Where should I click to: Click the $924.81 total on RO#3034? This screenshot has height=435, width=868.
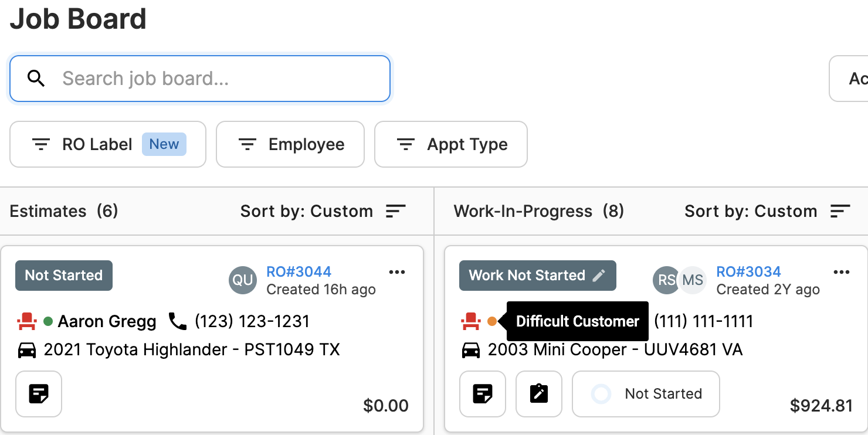821,406
